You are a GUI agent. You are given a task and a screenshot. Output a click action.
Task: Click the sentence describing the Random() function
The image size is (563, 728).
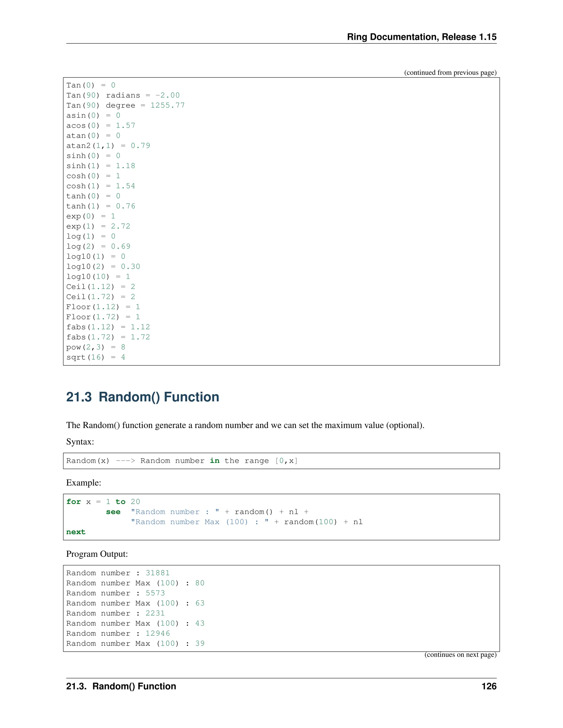tap(245, 425)
